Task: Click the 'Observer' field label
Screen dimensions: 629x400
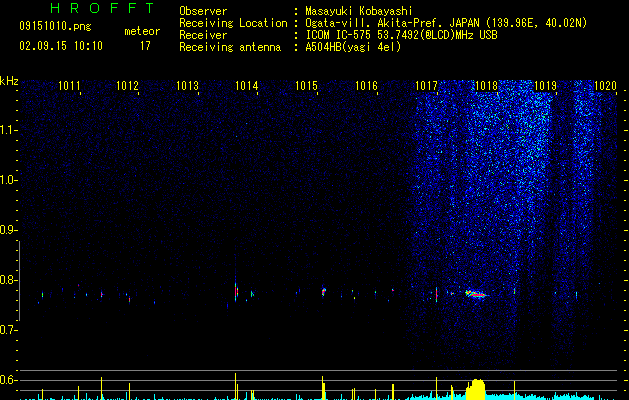Action: coord(203,11)
